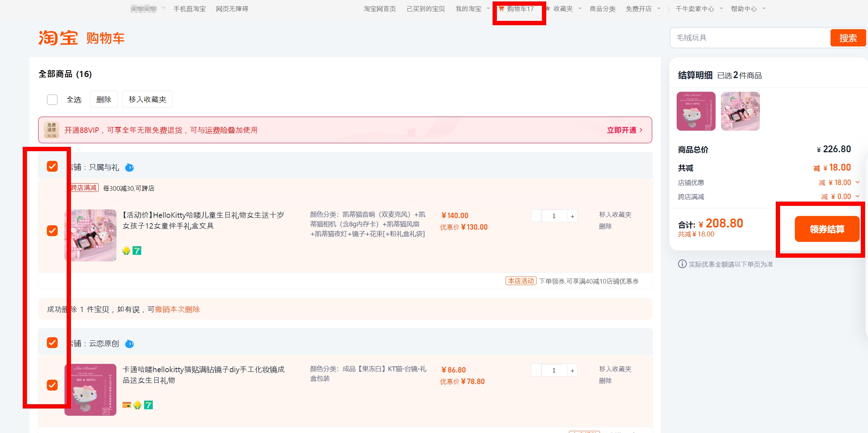The image size is (868, 433).
Task: Expand the 跨店满减 discount chevron
Action: (858, 197)
